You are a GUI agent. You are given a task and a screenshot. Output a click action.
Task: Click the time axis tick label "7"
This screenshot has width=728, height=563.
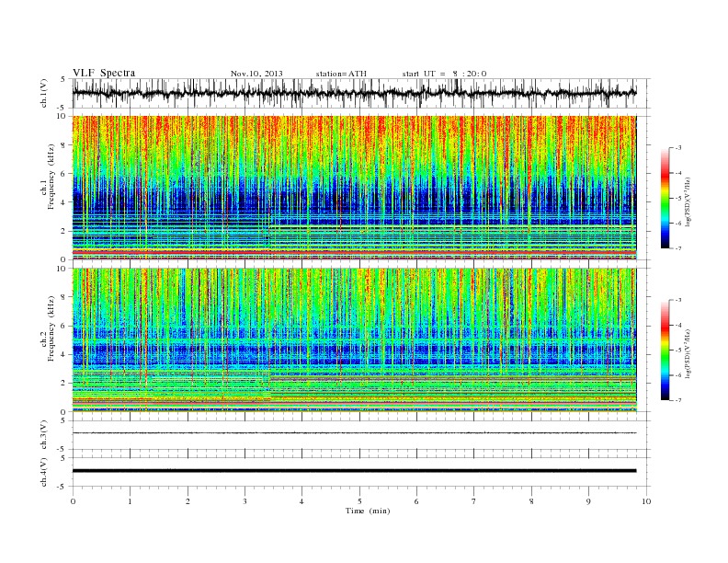point(474,501)
